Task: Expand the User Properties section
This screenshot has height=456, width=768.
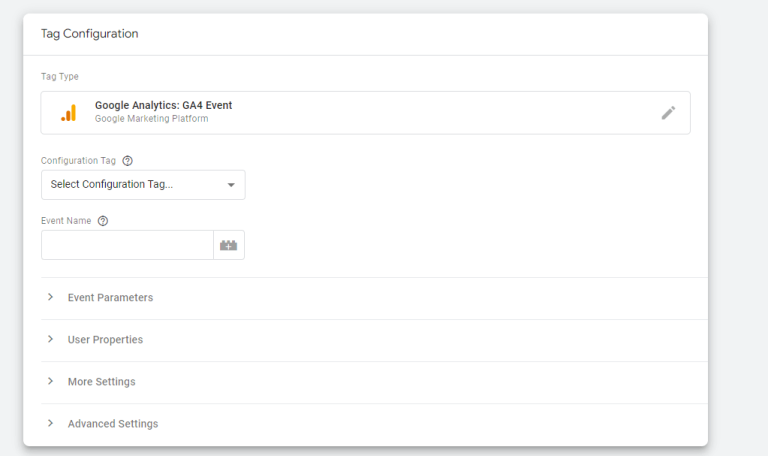Action: point(374,340)
